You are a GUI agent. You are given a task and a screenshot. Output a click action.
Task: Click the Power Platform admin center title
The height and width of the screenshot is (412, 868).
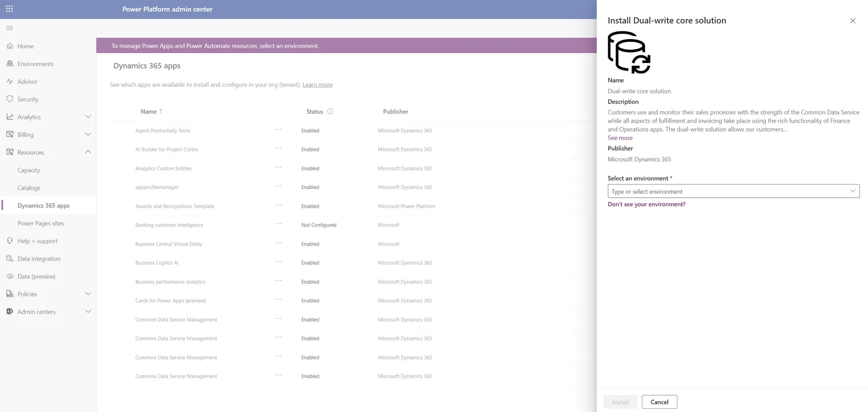point(167,9)
